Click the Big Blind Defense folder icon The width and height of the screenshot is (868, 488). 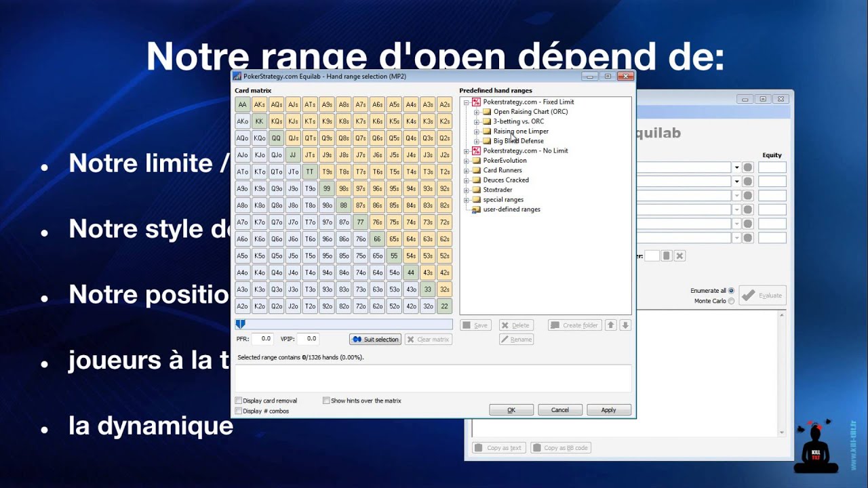coord(486,141)
